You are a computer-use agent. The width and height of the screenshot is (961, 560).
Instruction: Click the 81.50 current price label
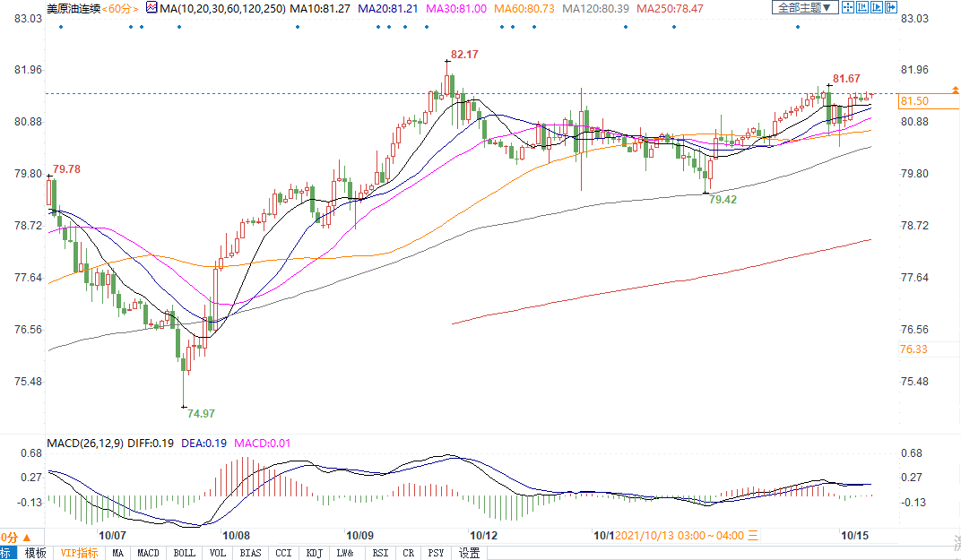tap(913, 101)
